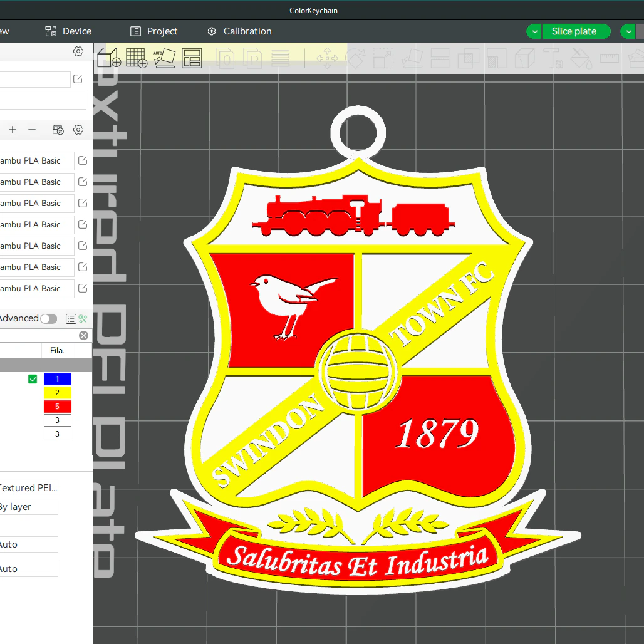The height and width of the screenshot is (644, 644).
Task: Open the Mesh boolean tool
Action: tap(468, 58)
